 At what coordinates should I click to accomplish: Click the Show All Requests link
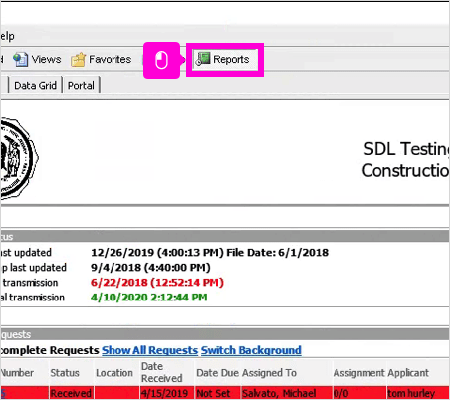pos(150,350)
